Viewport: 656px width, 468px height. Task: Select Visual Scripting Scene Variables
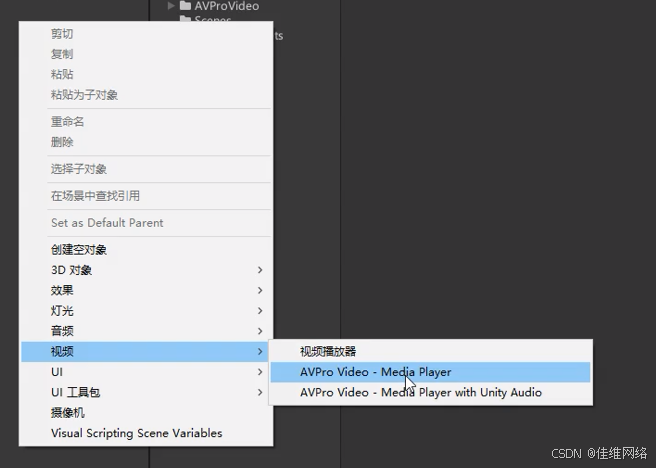point(146,433)
